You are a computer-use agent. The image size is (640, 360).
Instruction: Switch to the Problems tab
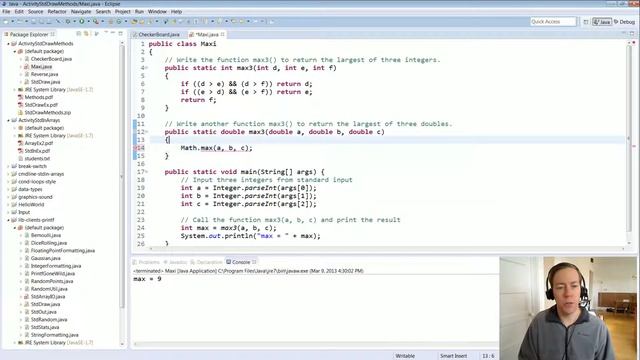tap(146, 262)
